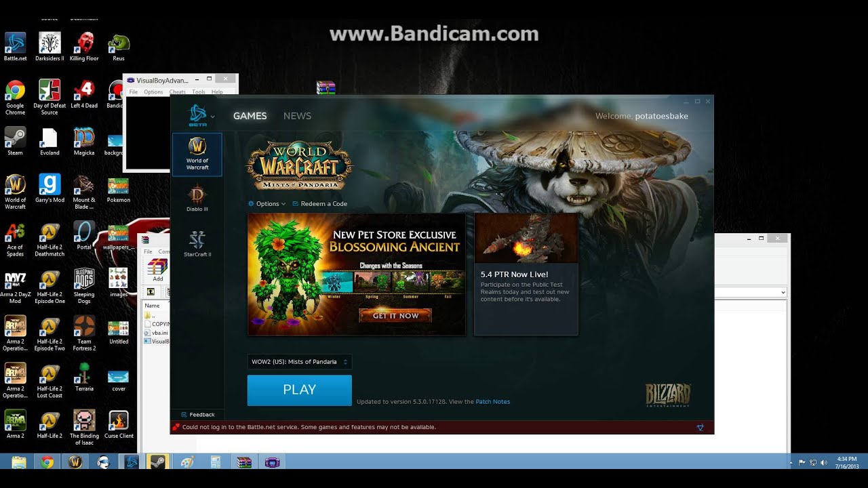868x488 pixels.
Task: Open the Garry's Mod desktop shortcut
Action: 50,188
